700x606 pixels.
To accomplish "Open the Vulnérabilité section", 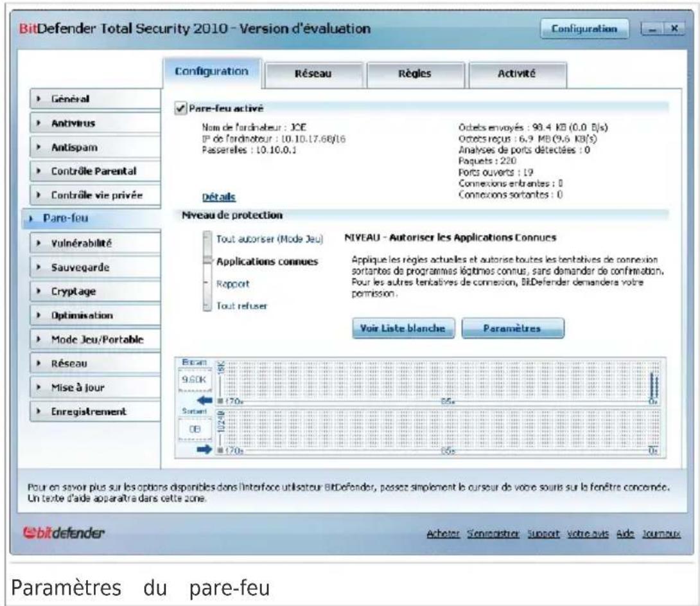I will coord(95,243).
